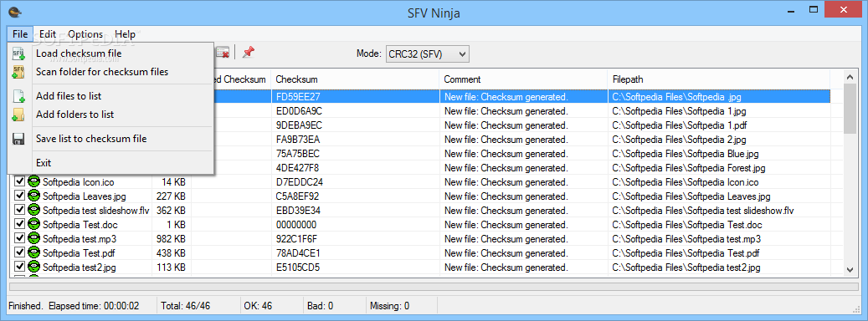Click checksum cell ED0D6A9C
Screen dimensions: 868x321
tap(299, 110)
